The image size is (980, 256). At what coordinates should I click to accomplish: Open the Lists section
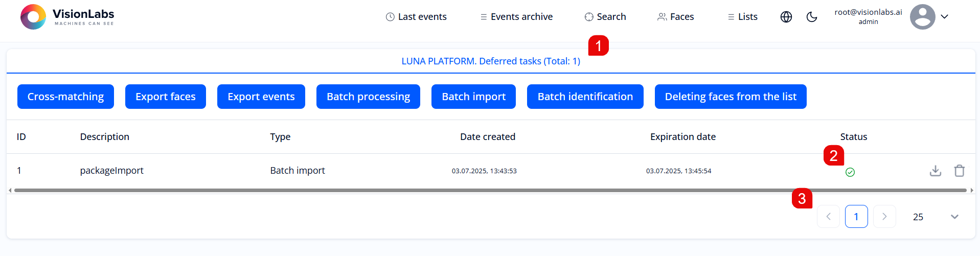pyautogui.click(x=742, y=17)
